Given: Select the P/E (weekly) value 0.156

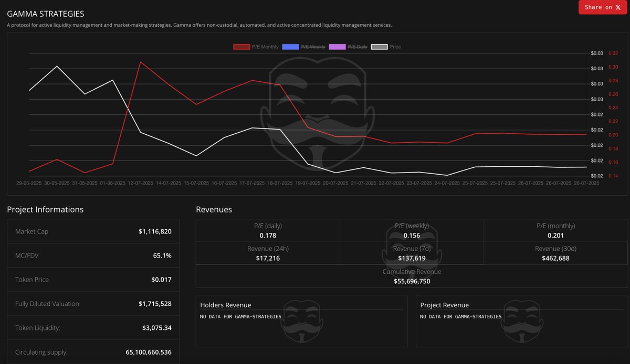Looking at the screenshot, I should 412,235.
